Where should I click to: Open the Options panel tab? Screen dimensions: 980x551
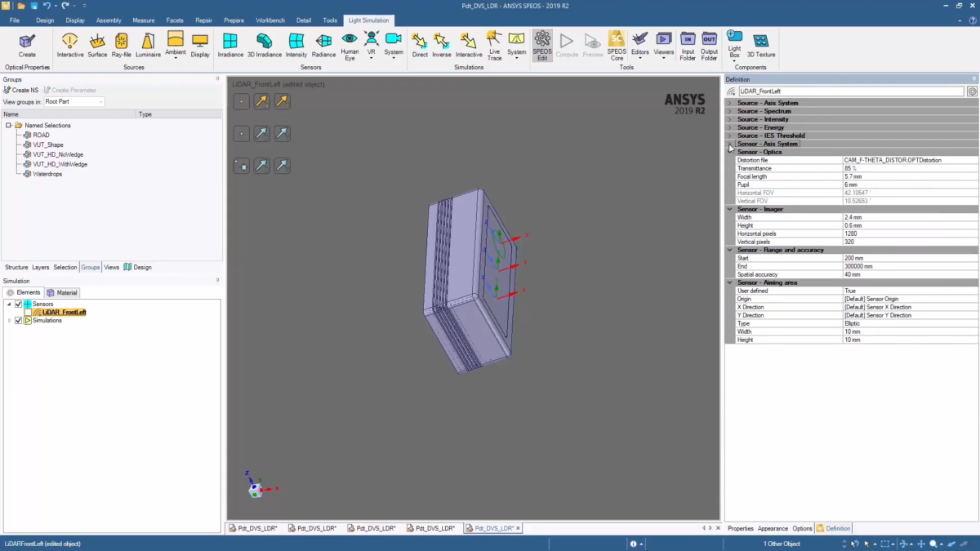[802, 528]
